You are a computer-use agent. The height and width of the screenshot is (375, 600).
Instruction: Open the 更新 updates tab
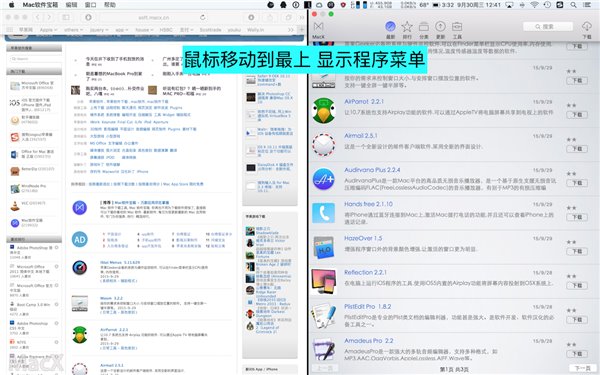[x=440, y=30]
